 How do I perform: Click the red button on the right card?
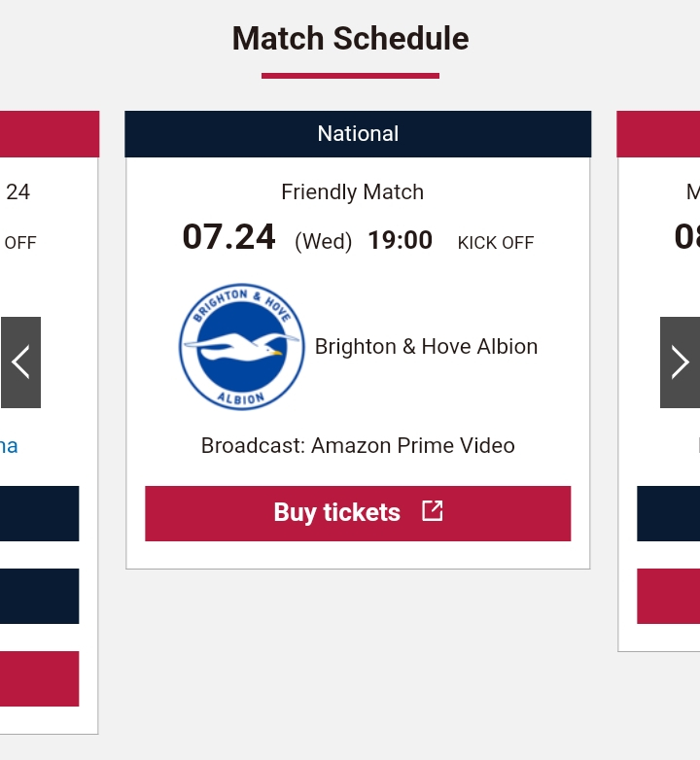point(669,596)
